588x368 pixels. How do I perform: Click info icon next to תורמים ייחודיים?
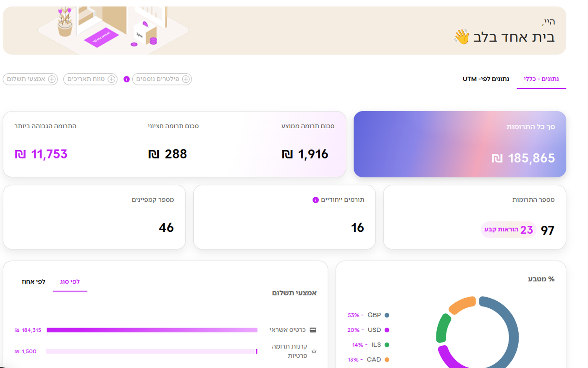[x=315, y=200]
